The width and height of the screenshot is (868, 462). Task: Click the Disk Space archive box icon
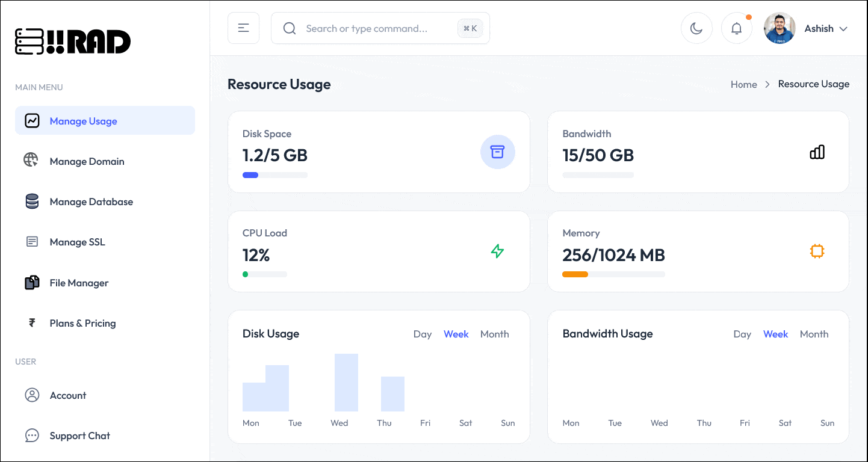[497, 152]
